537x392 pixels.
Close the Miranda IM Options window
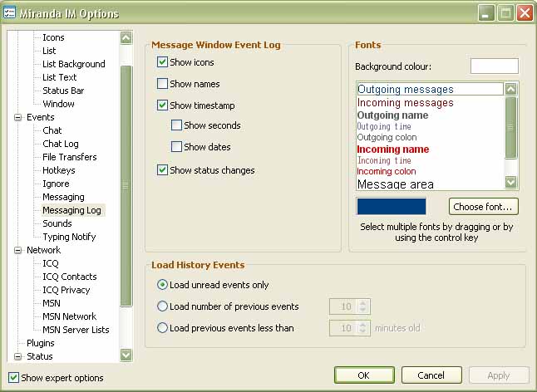coord(525,13)
